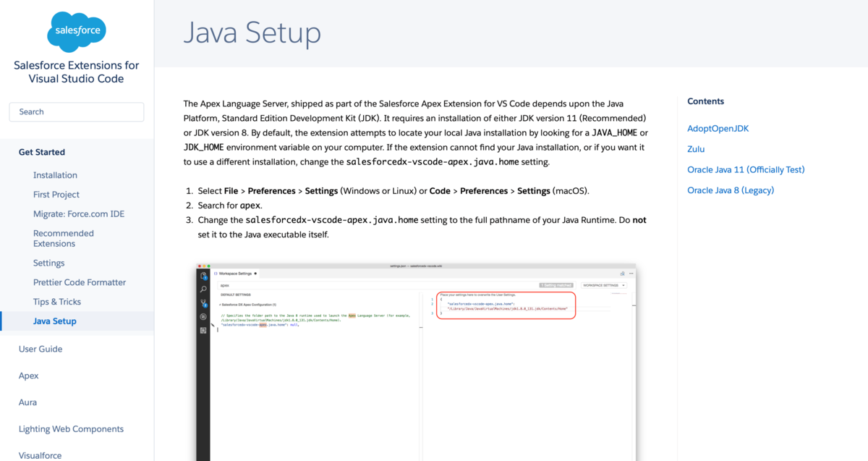Open the Debug icon in the activity bar

pos(203,316)
